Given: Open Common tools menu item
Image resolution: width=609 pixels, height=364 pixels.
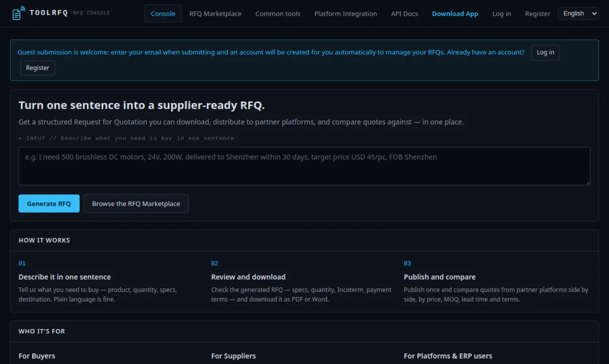Looking at the screenshot, I should (x=278, y=13).
